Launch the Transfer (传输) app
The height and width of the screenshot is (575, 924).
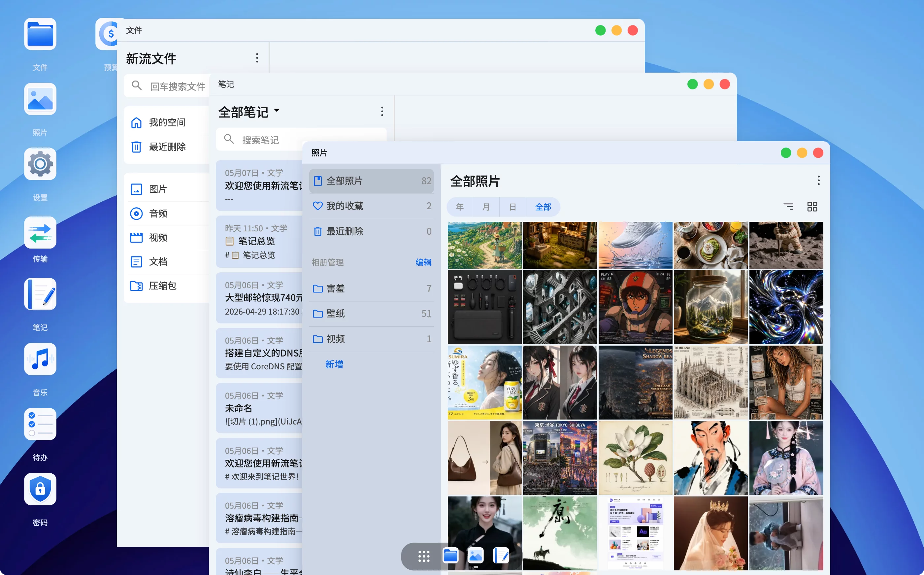click(x=40, y=233)
